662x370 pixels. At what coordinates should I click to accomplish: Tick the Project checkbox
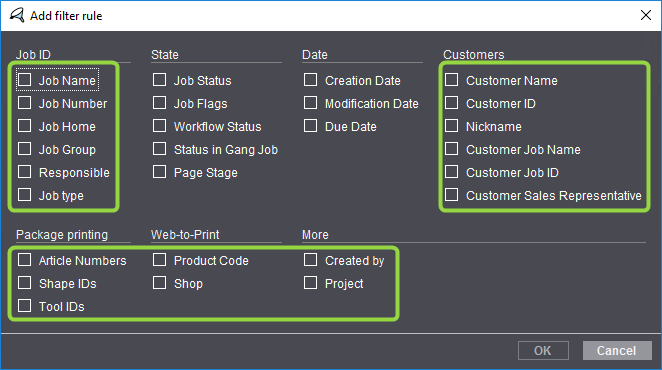point(310,283)
